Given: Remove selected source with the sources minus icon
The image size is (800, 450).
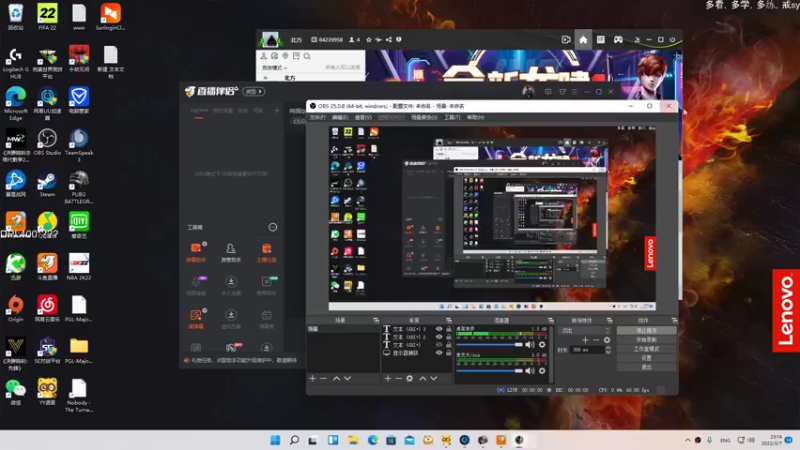Looking at the screenshot, I should pos(398,379).
